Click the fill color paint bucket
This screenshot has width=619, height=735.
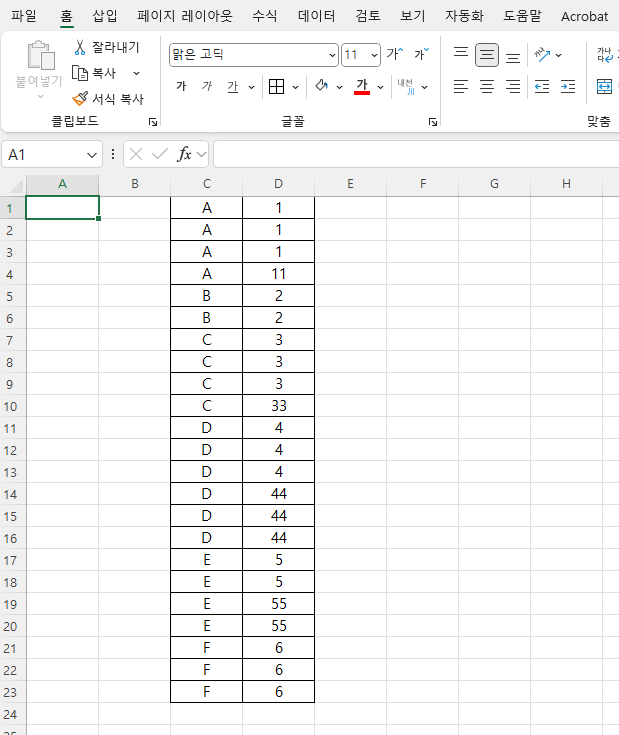(321, 86)
